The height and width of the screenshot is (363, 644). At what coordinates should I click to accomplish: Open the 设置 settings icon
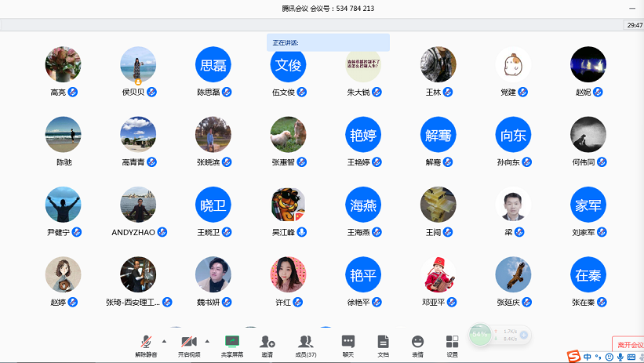pyautogui.click(x=452, y=342)
